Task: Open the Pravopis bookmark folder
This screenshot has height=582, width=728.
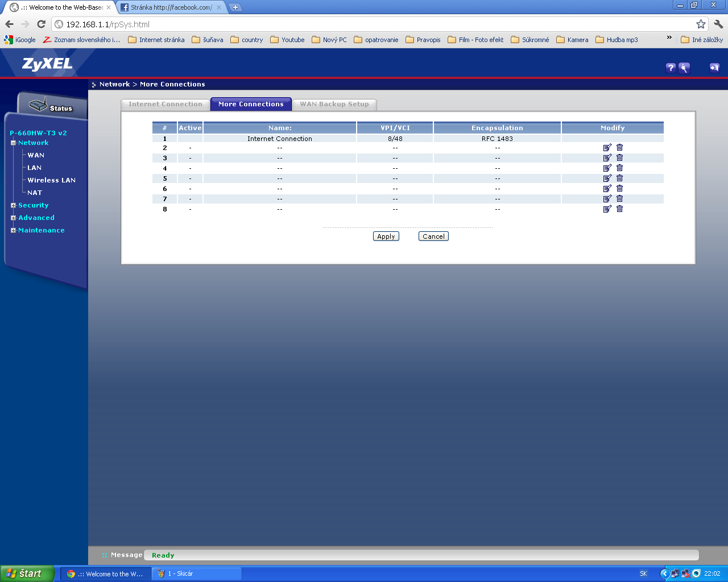Action: [423, 40]
